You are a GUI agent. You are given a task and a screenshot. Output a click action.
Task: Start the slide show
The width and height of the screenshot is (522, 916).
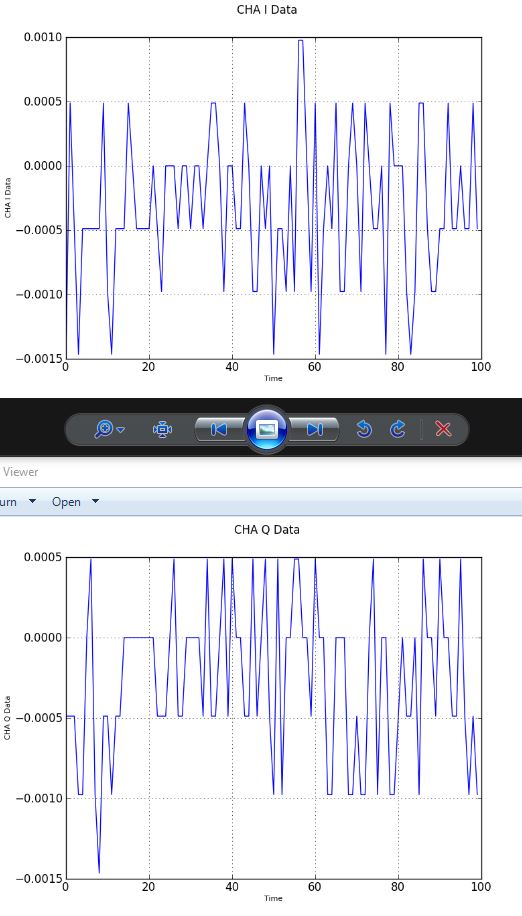[267, 429]
